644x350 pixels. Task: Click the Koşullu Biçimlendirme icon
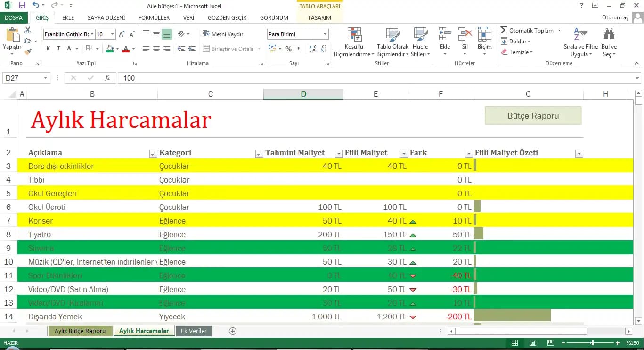(354, 34)
